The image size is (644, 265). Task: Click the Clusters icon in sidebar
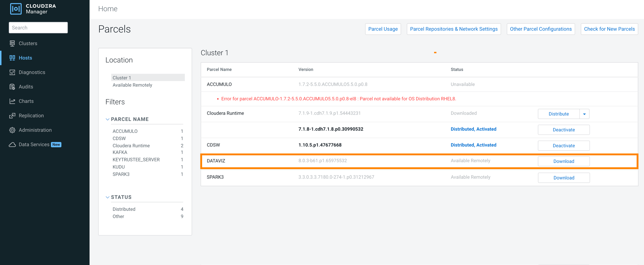tap(12, 44)
